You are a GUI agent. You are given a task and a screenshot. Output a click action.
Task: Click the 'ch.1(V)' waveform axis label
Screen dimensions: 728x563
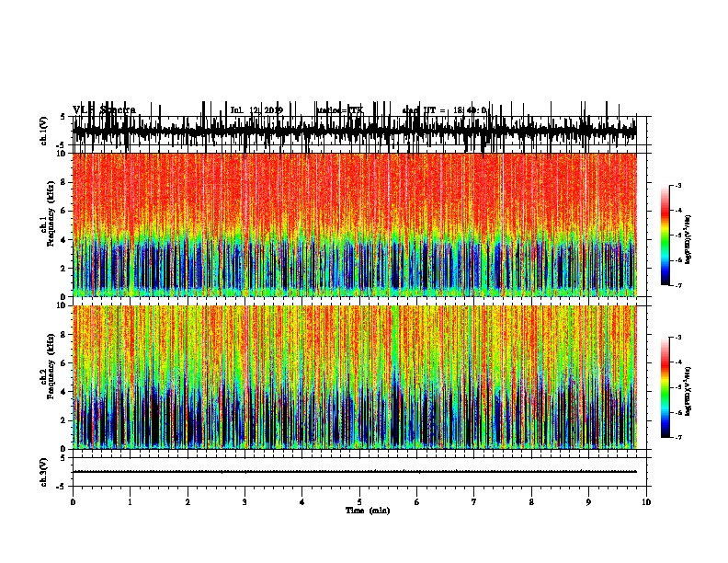coord(44,131)
